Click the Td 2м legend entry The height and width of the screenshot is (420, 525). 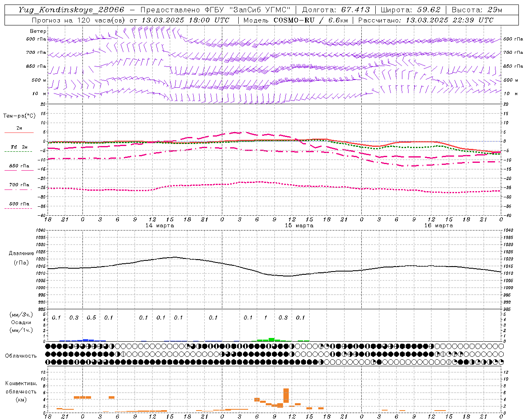coord(19,147)
